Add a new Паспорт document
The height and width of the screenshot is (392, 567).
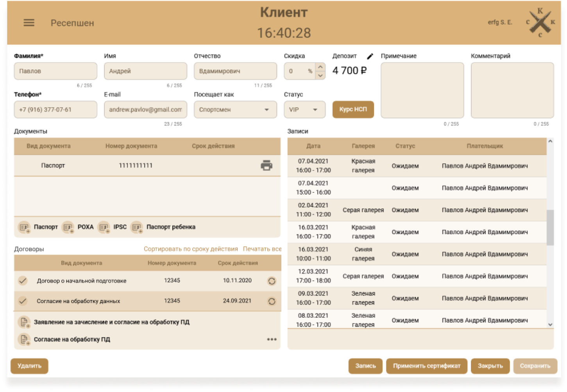pyautogui.click(x=25, y=227)
